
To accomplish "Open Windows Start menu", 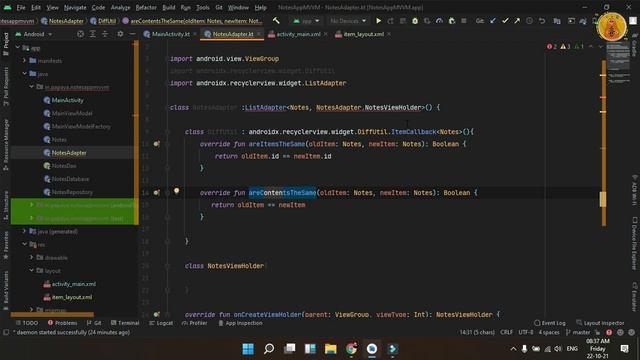I will click(x=248, y=349).
